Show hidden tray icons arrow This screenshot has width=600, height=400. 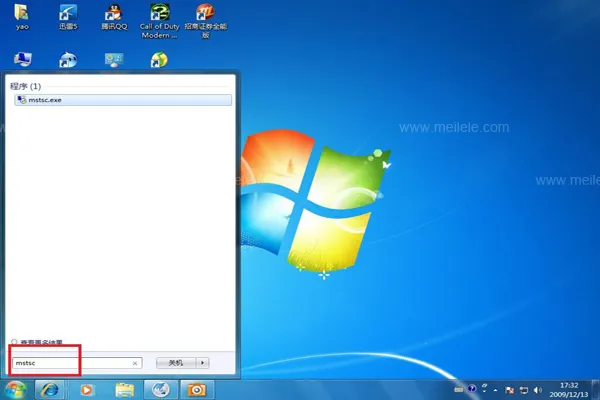[x=496, y=390]
